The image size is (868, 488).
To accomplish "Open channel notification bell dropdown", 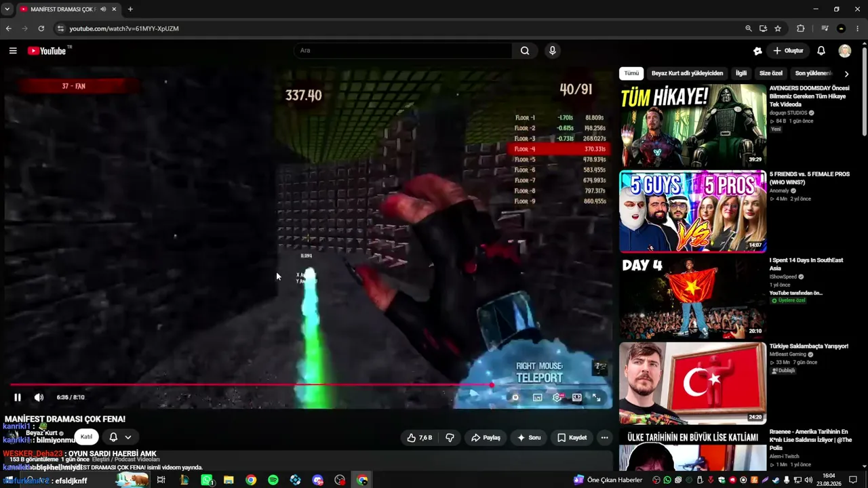I will pos(120,437).
